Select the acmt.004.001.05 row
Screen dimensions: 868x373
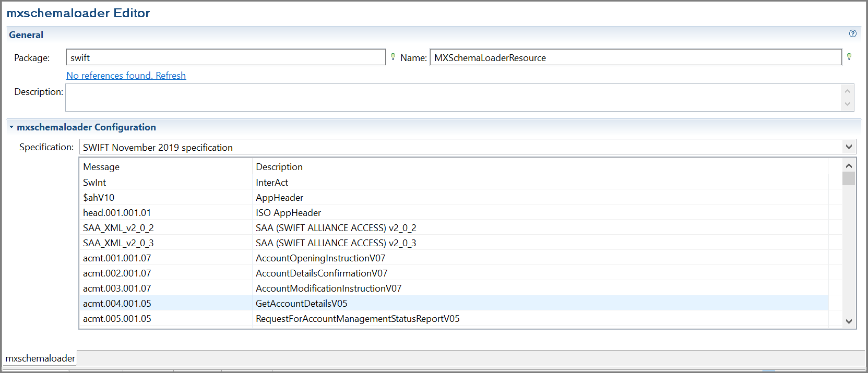[x=454, y=304]
